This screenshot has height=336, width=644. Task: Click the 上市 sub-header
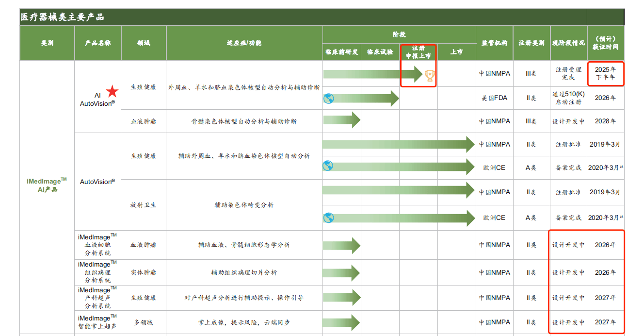click(x=456, y=51)
